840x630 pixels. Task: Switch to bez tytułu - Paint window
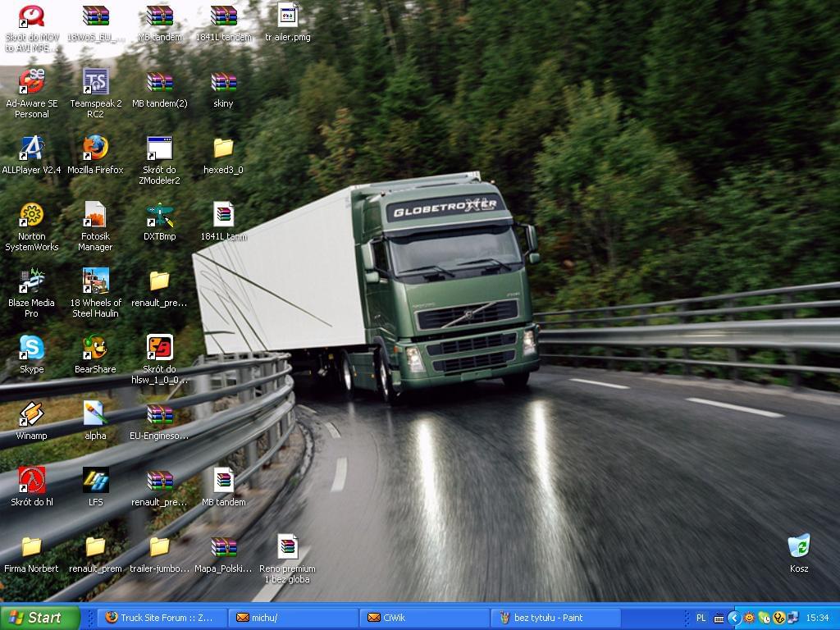tap(556, 618)
